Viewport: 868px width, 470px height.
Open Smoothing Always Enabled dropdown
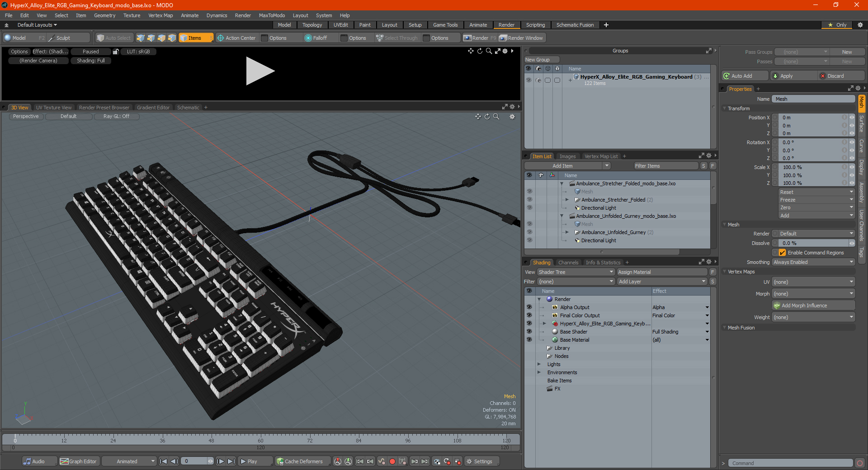pyautogui.click(x=813, y=262)
